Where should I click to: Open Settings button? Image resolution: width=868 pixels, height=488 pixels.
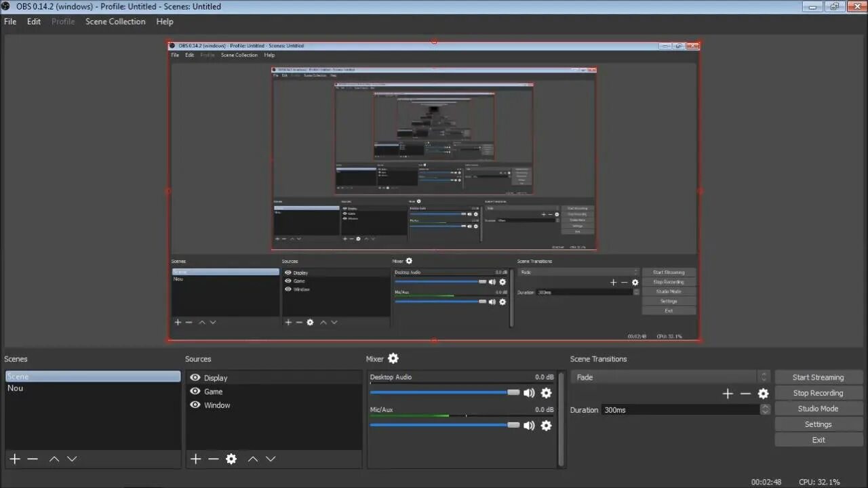click(818, 424)
